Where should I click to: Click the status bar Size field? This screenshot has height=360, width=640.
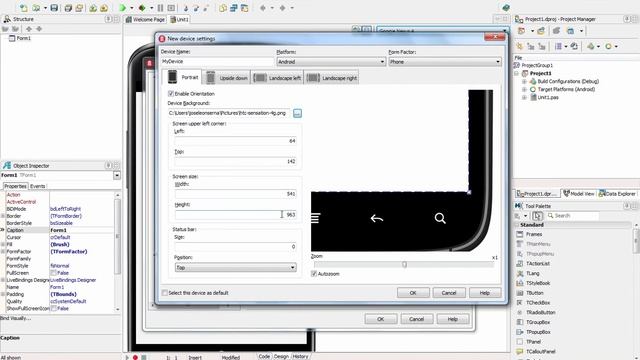236,247
